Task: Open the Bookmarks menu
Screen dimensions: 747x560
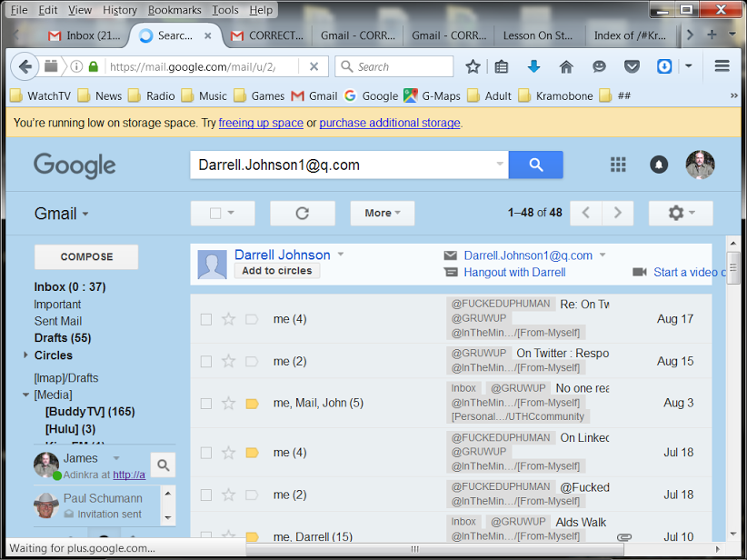Action: click(174, 9)
